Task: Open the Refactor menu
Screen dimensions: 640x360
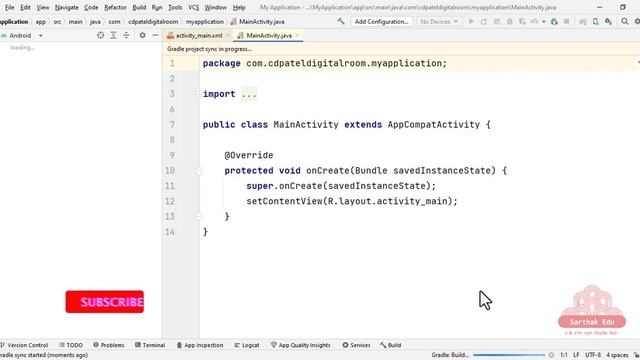Action: (x=115, y=7)
